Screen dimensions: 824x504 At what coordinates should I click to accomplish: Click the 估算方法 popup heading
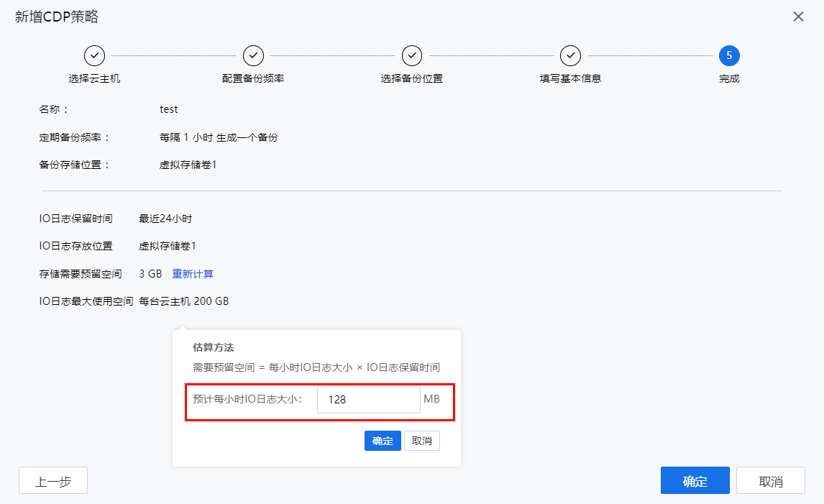pos(214,347)
